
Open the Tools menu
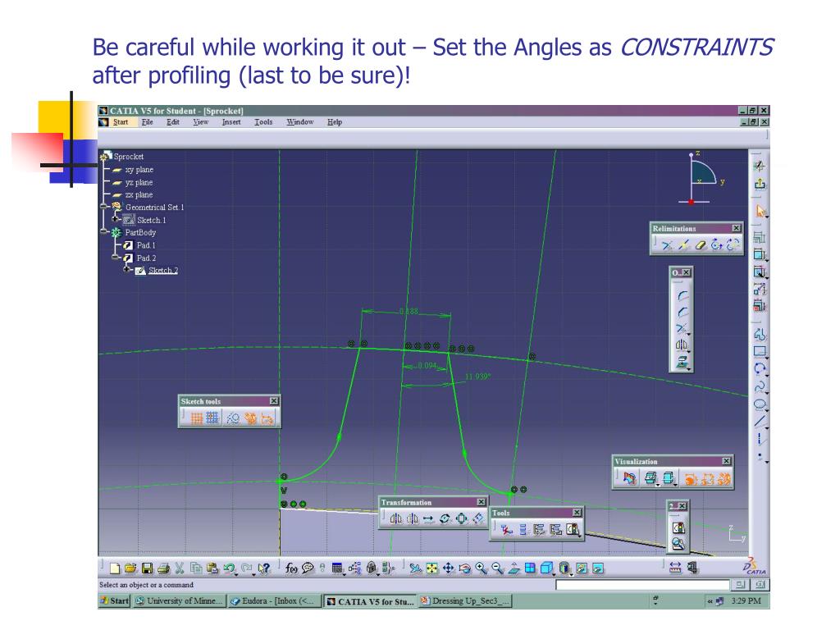click(263, 122)
